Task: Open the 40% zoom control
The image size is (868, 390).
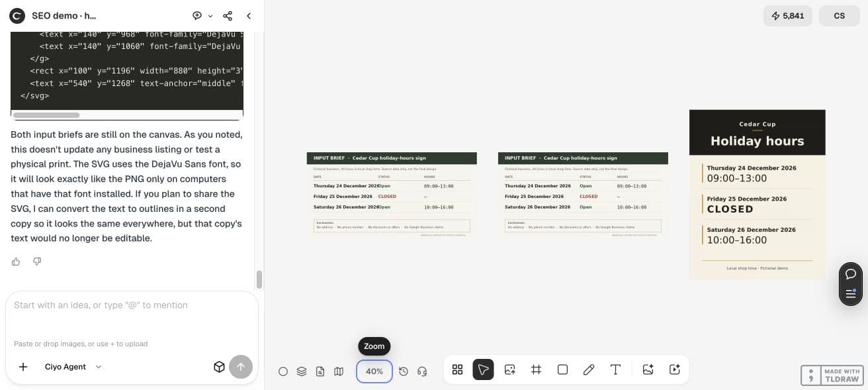Action: tap(374, 371)
